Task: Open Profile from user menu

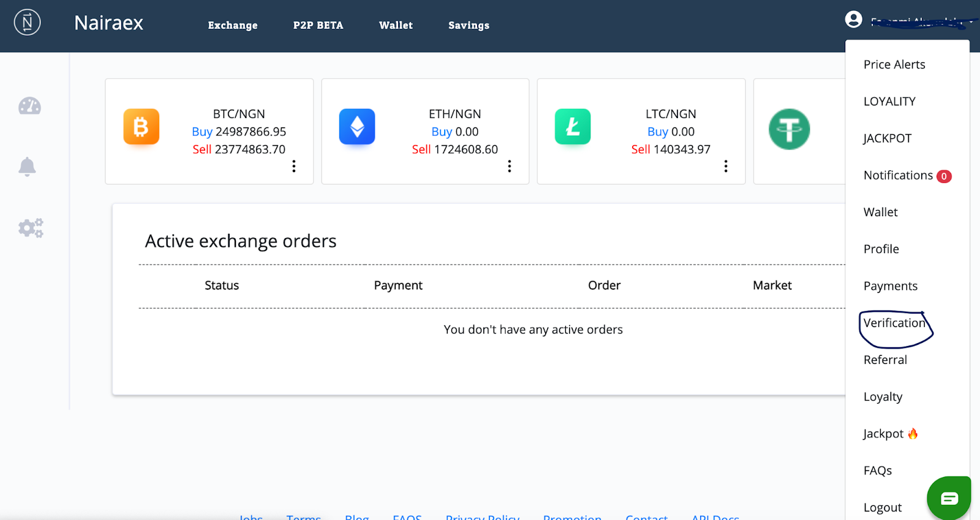Action: (x=881, y=249)
